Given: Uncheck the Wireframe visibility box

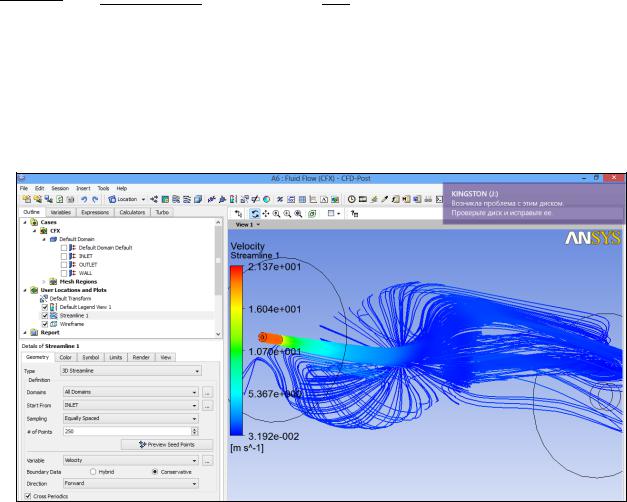Looking at the screenshot, I should [45, 324].
